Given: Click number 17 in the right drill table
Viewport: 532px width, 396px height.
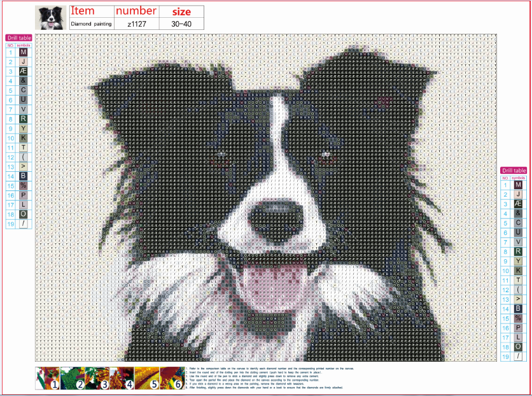Looking at the screenshot, I should click(505, 337).
